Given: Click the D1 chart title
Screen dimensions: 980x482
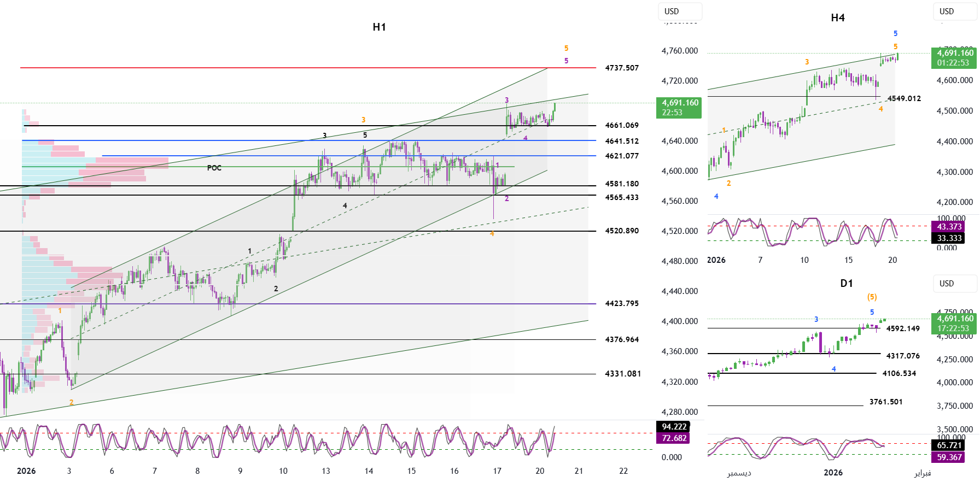Looking at the screenshot, I should coord(846,284).
